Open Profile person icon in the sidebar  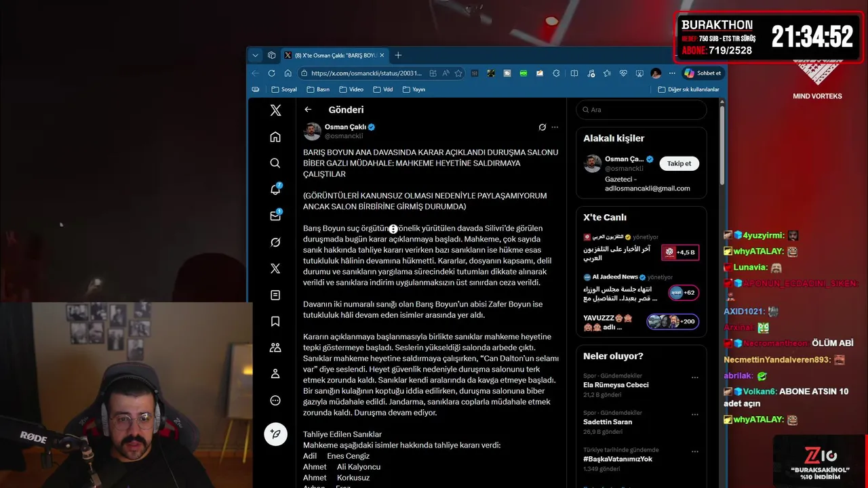[x=275, y=373]
